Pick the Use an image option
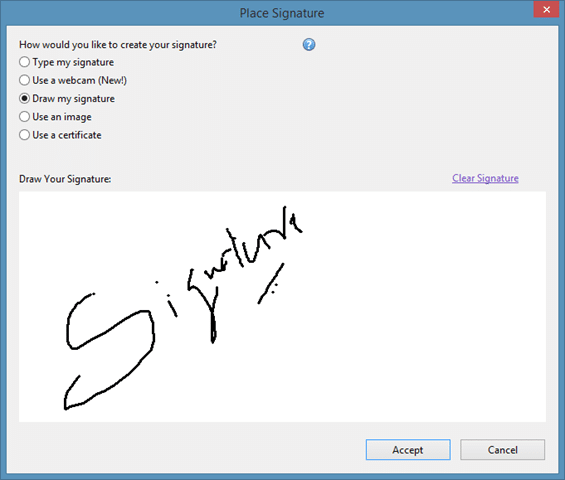This screenshot has width=565, height=480. 55,117
